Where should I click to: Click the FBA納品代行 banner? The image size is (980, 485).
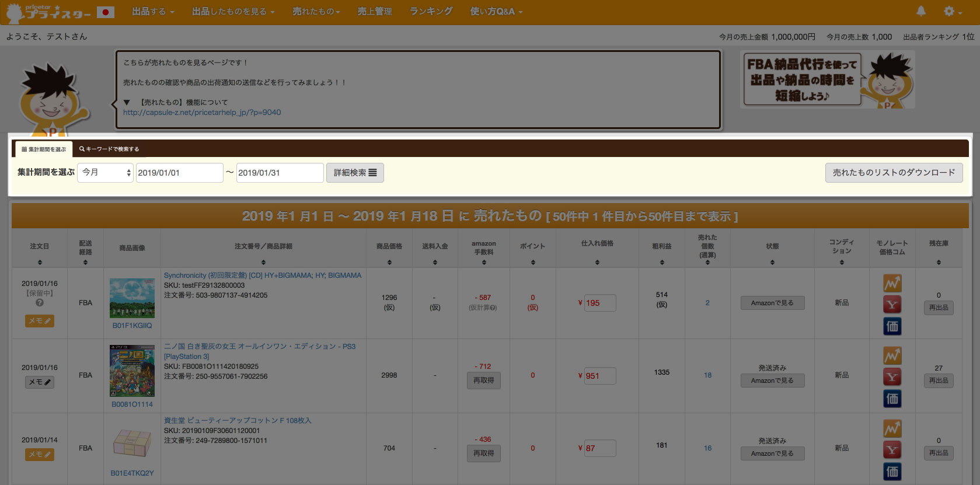click(828, 79)
